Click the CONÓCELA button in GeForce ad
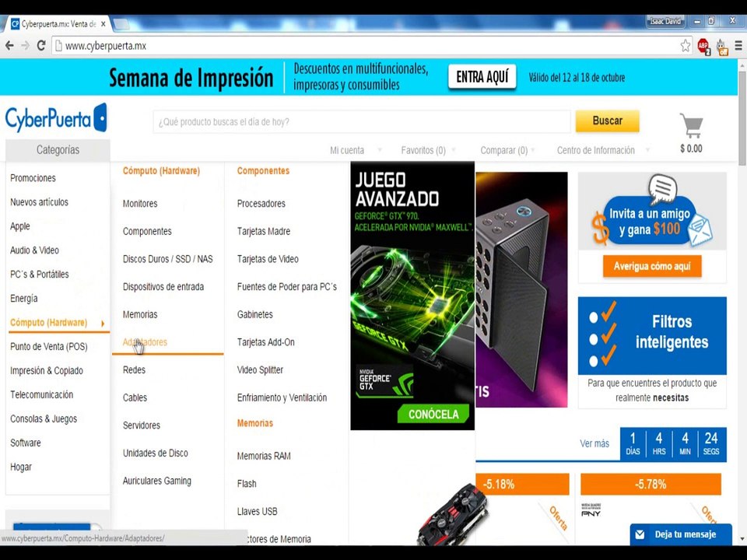747x560 pixels. pyautogui.click(x=433, y=414)
